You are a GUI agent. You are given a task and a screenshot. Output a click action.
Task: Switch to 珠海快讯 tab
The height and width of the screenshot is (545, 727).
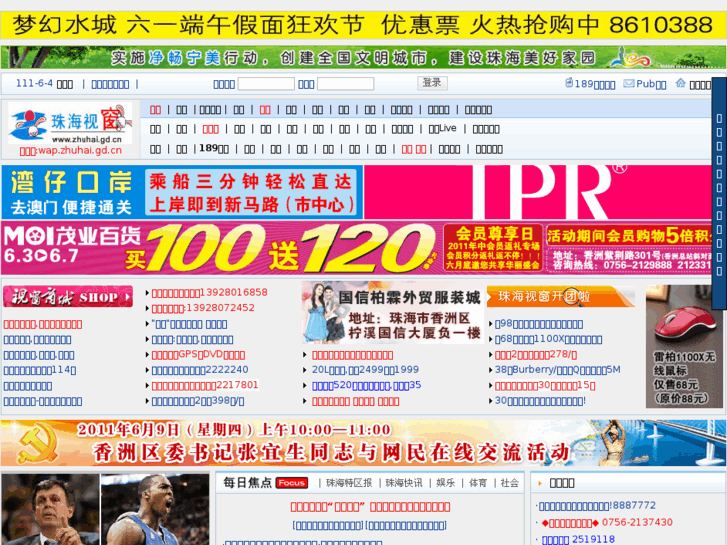click(404, 483)
